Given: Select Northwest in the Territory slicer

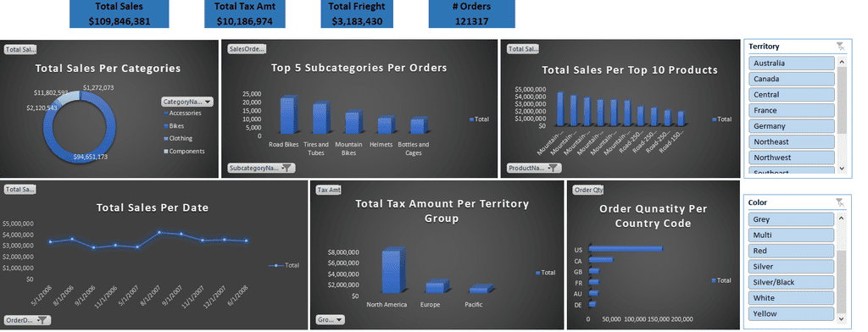Looking at the screenshot, I should pyautogui.click(x=792, y=158).
